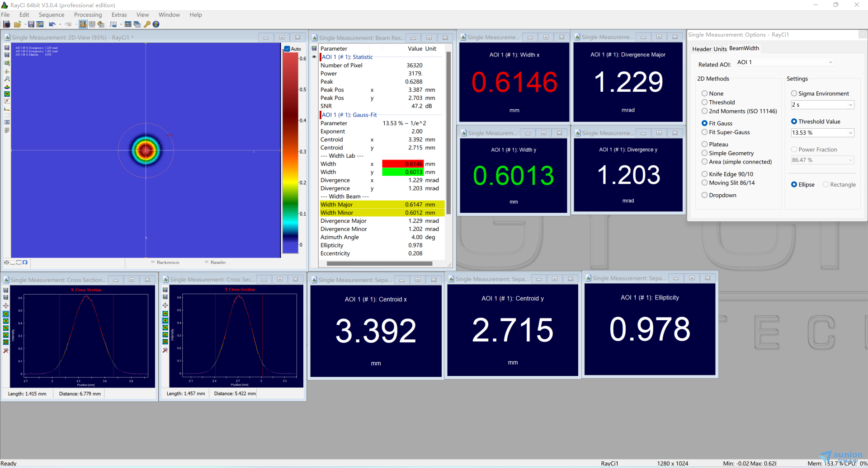Click the Beam Results horizontal scrollbar
The width and height of the screenshot is (868, 468).
point(379,263)
